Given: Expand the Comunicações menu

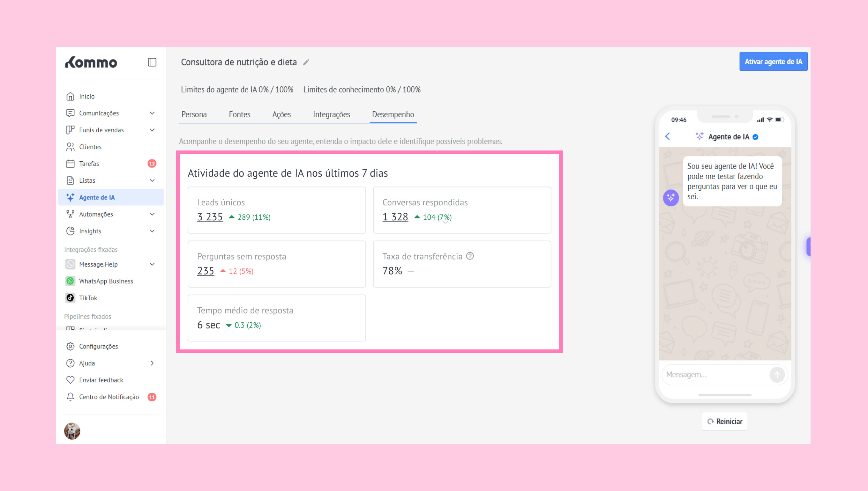Looking at the screenshot, I should pyautogui.click(x=152, y=113).
